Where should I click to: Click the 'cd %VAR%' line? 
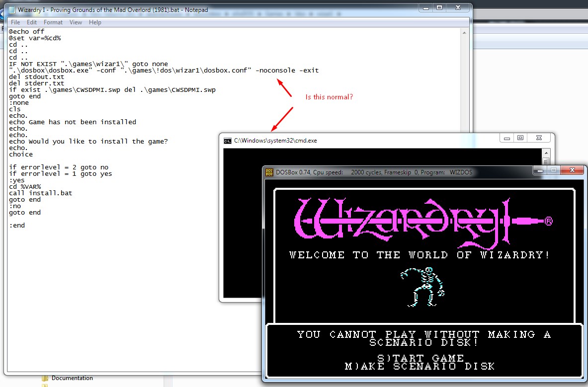tap(25, 187)
